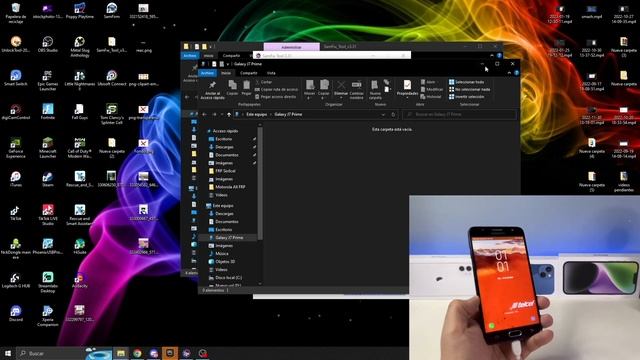Click the back arrow in the Explorer navigation bar

[x=204, y=115]
